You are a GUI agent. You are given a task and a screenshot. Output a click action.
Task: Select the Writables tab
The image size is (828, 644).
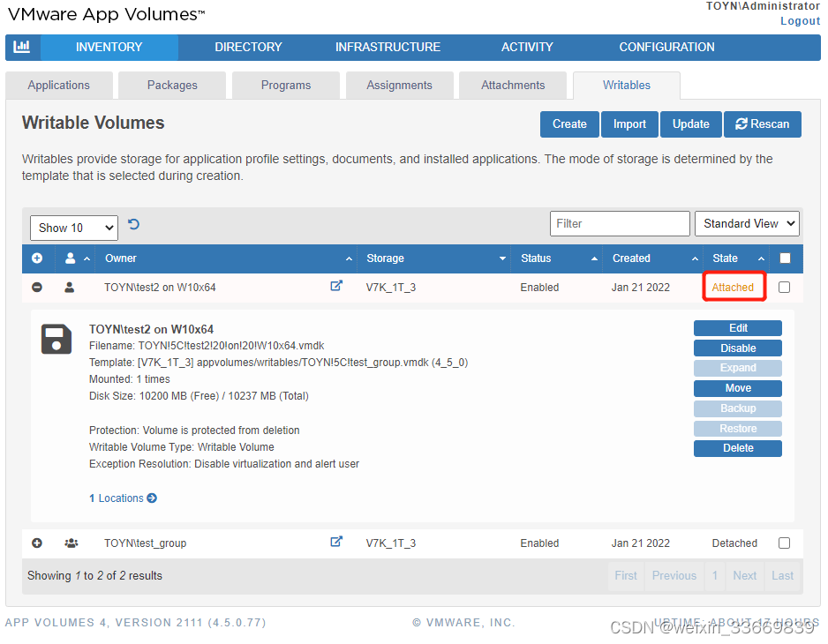point(626,86)
